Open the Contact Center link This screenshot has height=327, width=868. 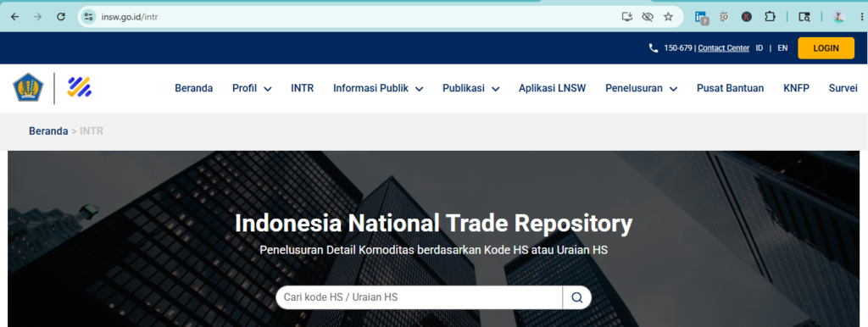[x=724, y=48]
